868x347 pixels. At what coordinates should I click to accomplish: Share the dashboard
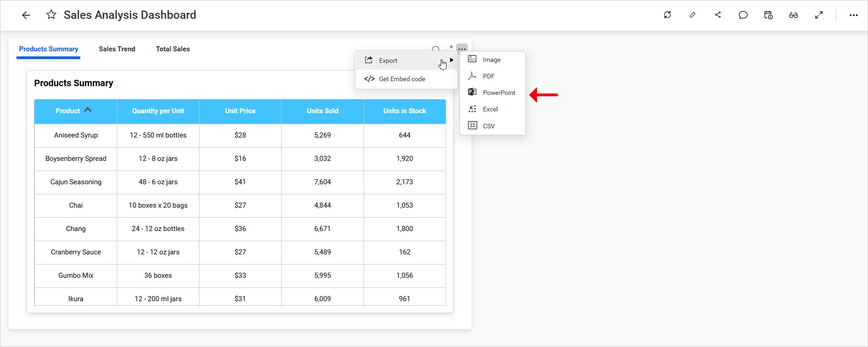[718, 15]
